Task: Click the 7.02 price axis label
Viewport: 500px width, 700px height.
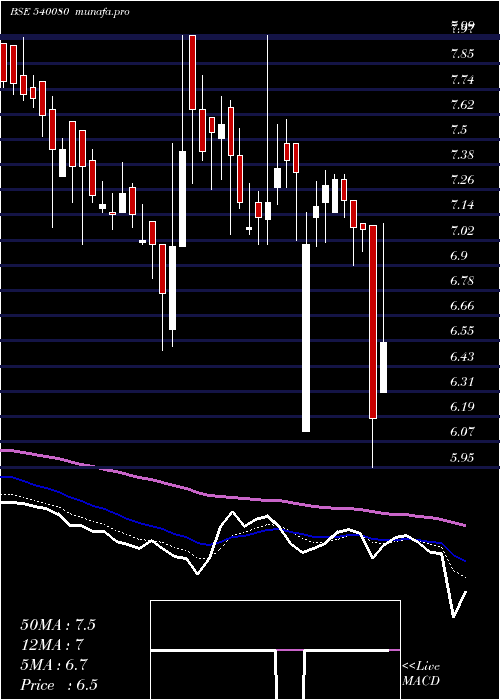Action: click(x=462, y=230)
